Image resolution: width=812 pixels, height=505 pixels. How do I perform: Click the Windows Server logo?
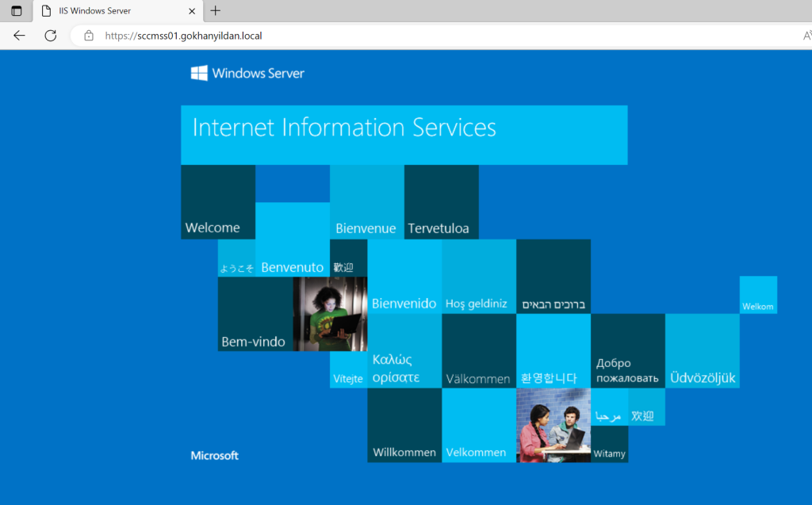(x=247, y=73)
